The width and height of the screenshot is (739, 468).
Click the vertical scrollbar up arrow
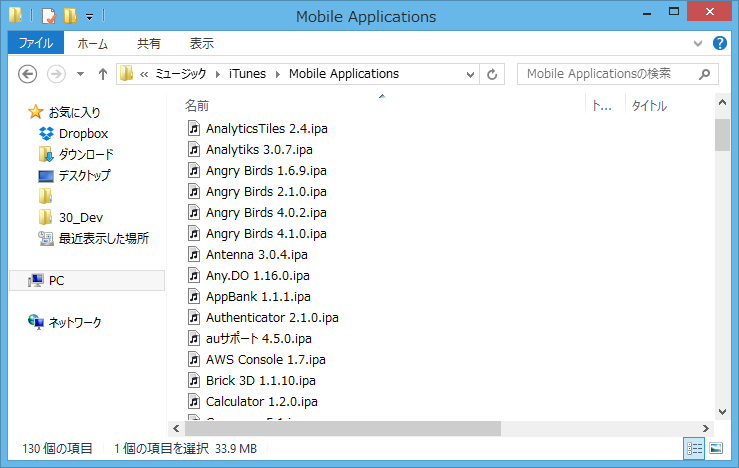(x=722, y=102)
